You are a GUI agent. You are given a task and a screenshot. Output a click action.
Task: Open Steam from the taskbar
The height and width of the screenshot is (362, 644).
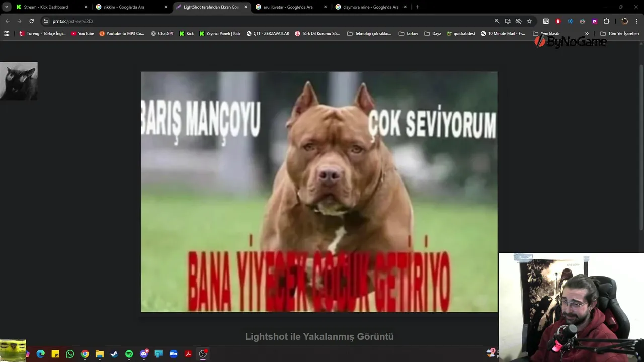click(x=114, y=354)
